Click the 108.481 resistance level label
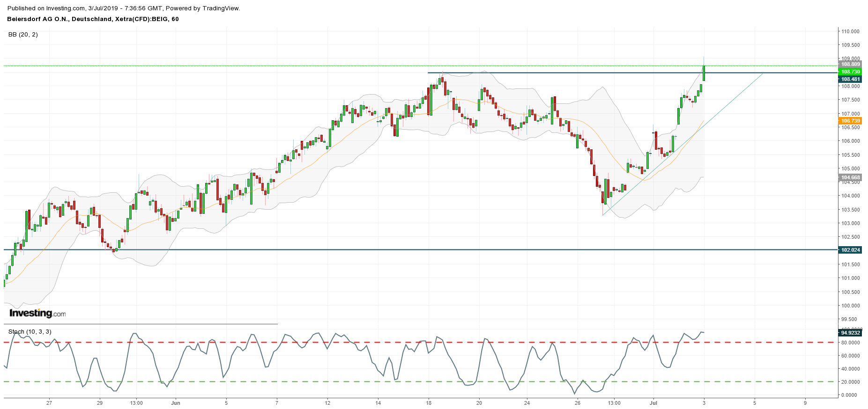 tap(850, 79)
